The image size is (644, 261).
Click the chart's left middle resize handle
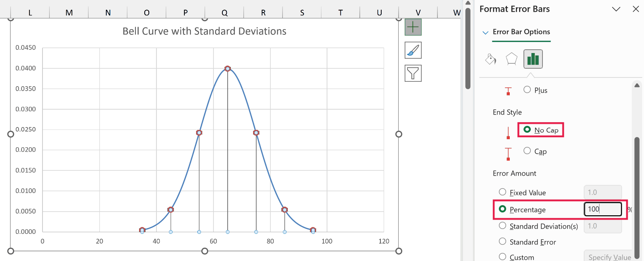tap(11, 134)
